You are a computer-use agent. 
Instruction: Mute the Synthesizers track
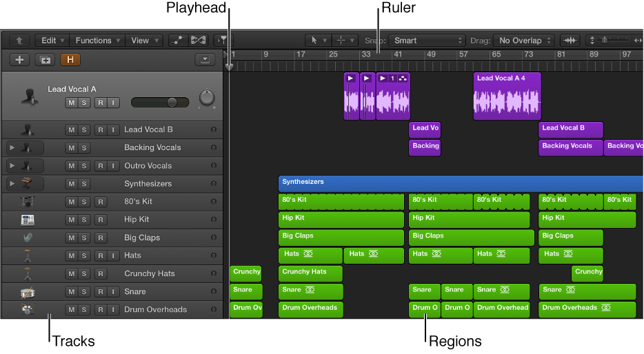click(72, 184)
